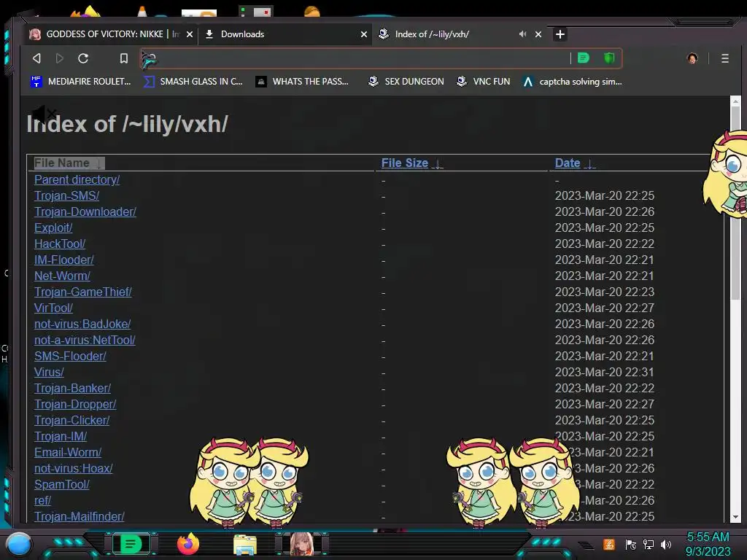Open a new browser tab with the plus button
This screenshot has width=747, height=560.
click(x=560, y=34)
